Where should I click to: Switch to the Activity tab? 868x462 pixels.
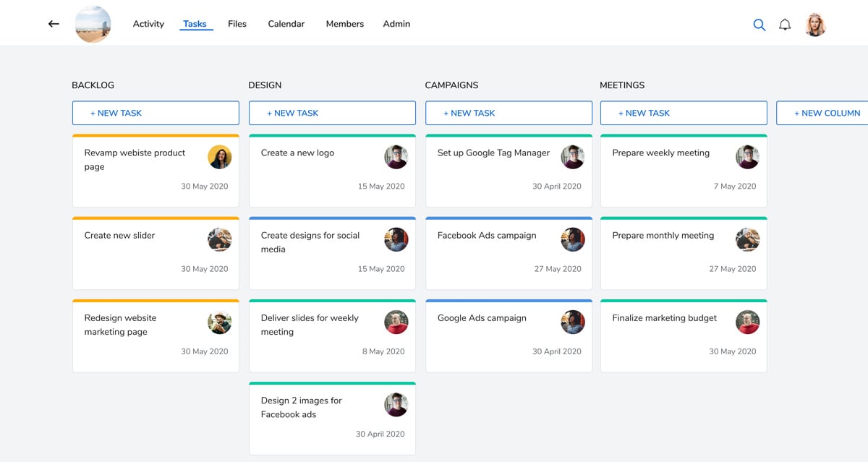tap(148, 24)
